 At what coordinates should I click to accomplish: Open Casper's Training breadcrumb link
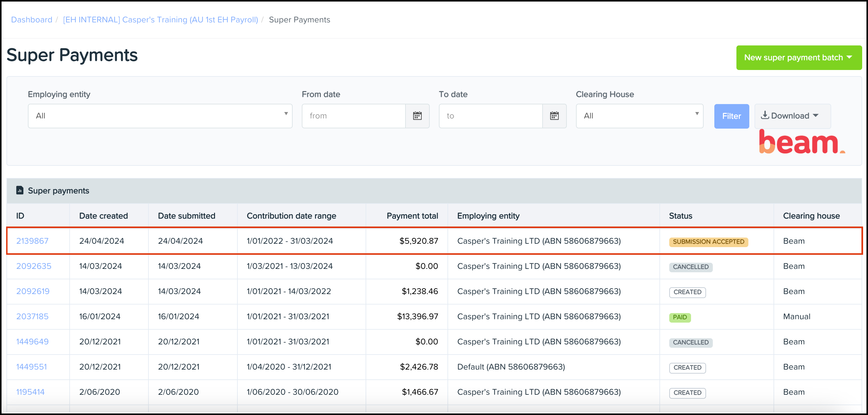(160, 20)
